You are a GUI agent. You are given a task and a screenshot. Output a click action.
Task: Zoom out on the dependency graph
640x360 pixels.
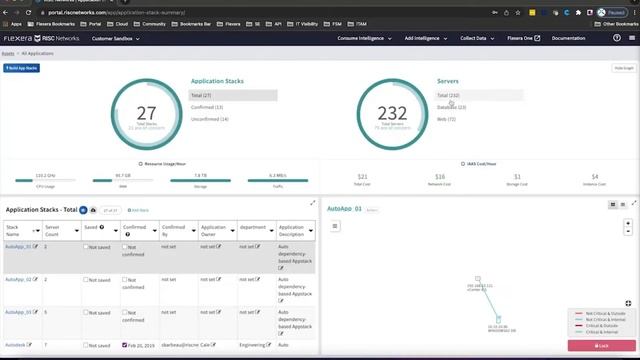click(x=628, y=231)
